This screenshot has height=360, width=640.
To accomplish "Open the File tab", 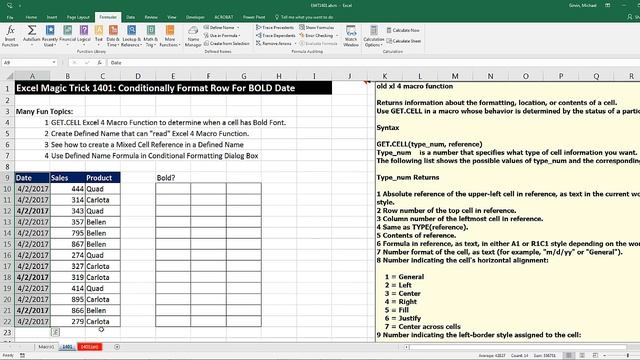I will (10, 17).
